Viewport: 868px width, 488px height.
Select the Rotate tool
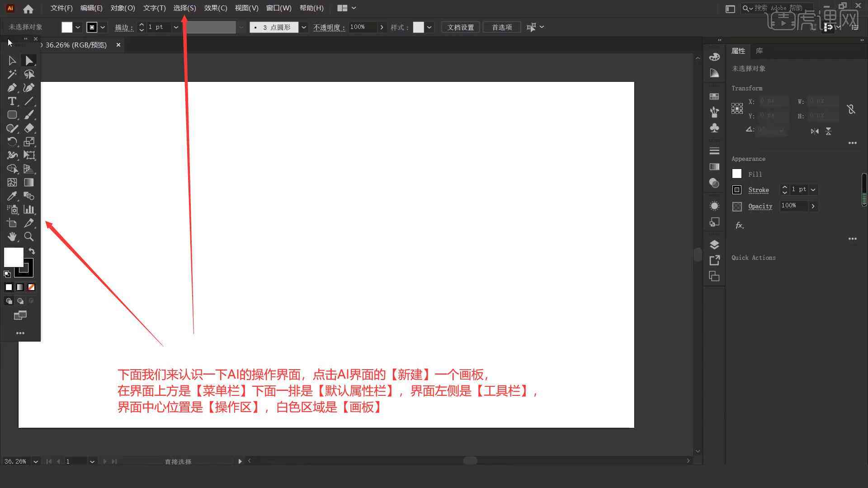click(x=11, y=141)
